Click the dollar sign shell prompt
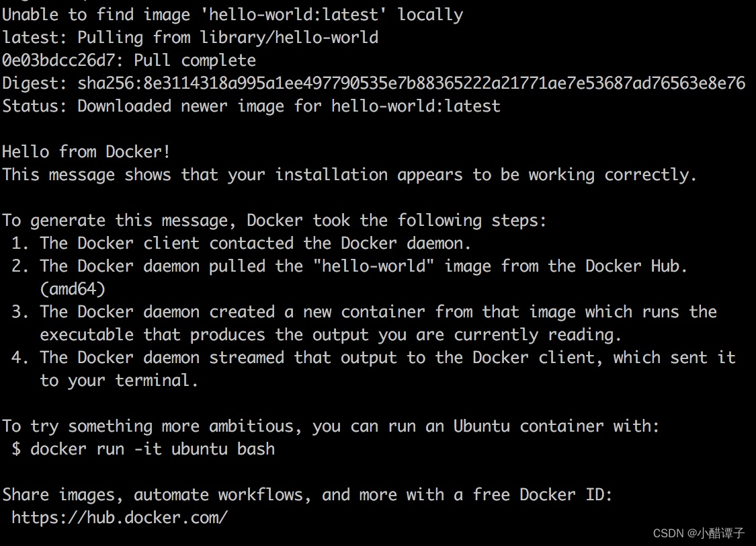The height and width of the screenshot is (546, 756). pos(16,450)
